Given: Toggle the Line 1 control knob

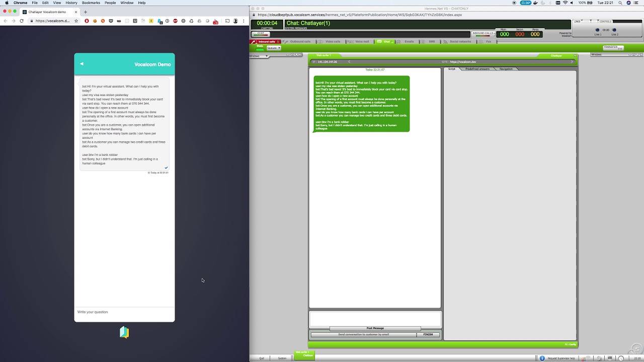Looking at the screenshot, I should click(x=598, y=30).
